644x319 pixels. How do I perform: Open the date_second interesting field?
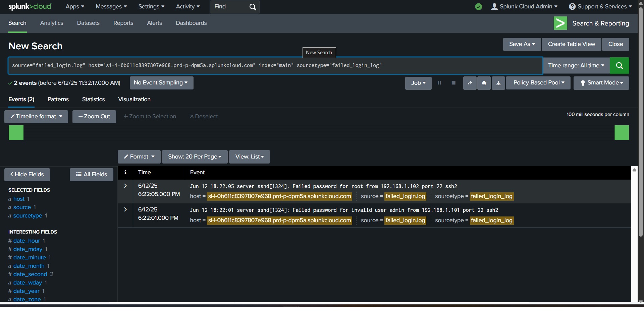(x=30, y=274)
